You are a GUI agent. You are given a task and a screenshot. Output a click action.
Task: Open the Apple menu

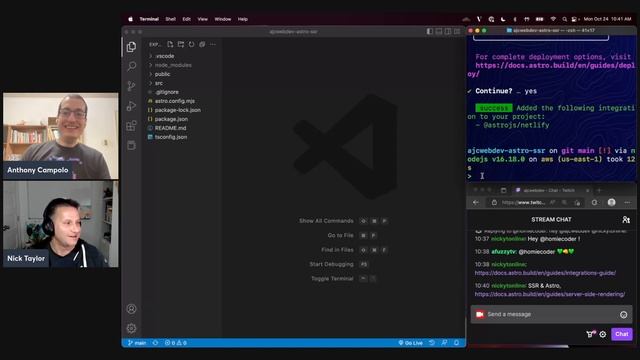(131, 19)
